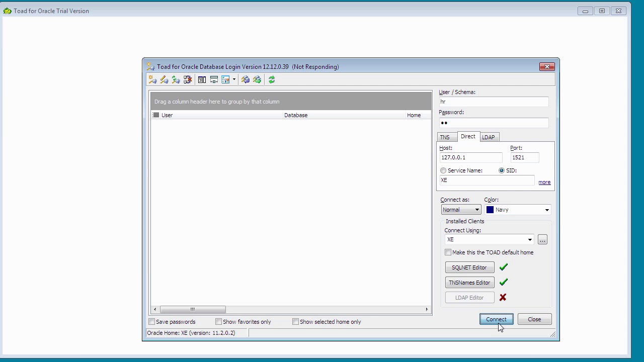
Task: Click the grid scroll right arrow
Action: [427, 310]
